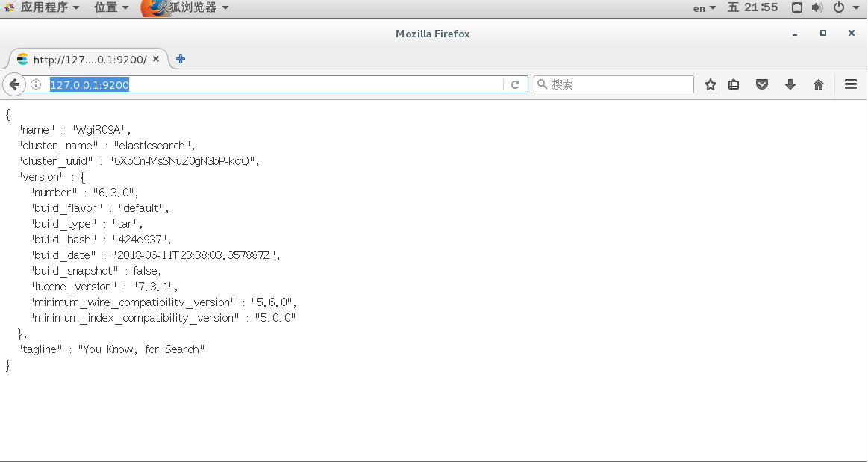Click the magnifier icon in search field
The width and height of the screenshot is (868, 462).
(x=543, y=84)
